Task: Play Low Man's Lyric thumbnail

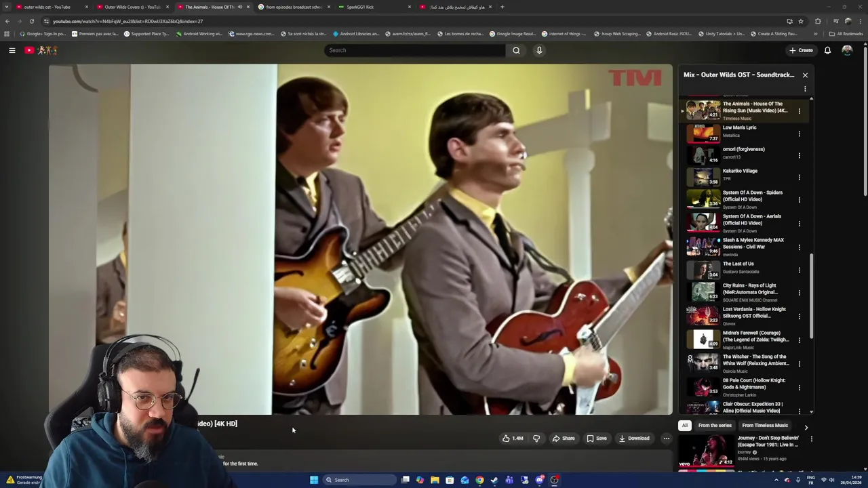Action: click(703, 134)
